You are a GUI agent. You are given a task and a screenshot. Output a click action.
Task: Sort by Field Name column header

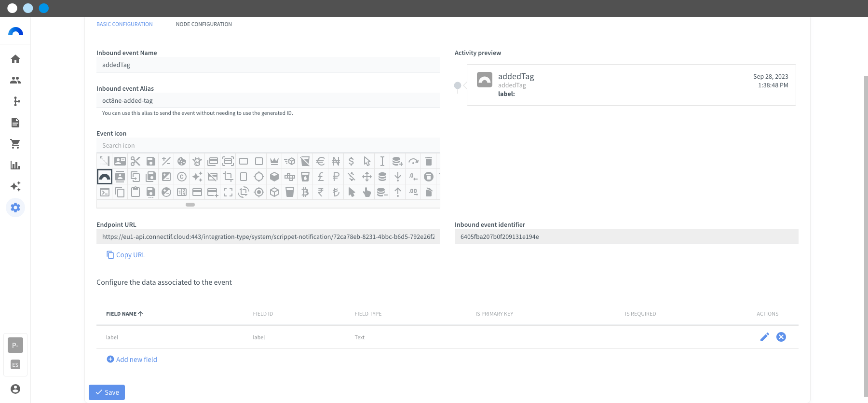[x=124, y=314]
